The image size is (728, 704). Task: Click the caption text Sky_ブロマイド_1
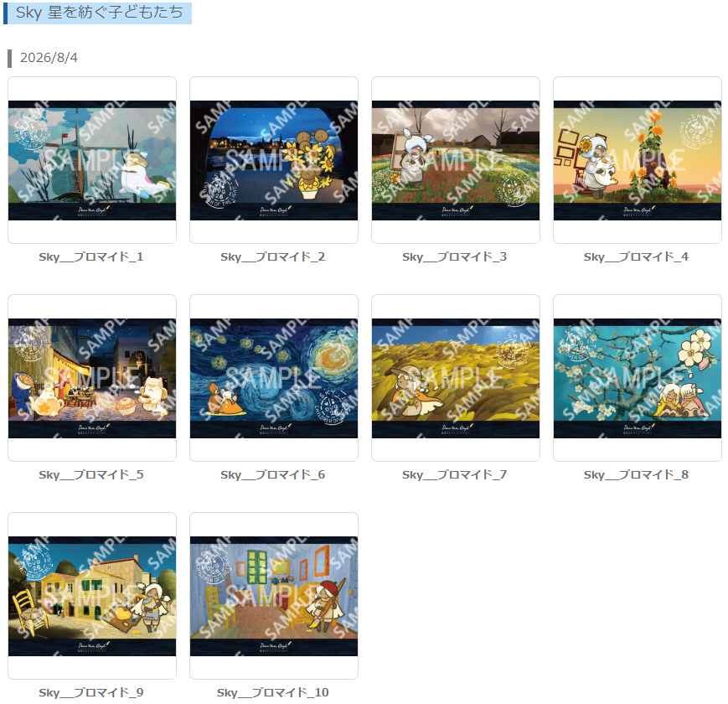tap(91, 256)
